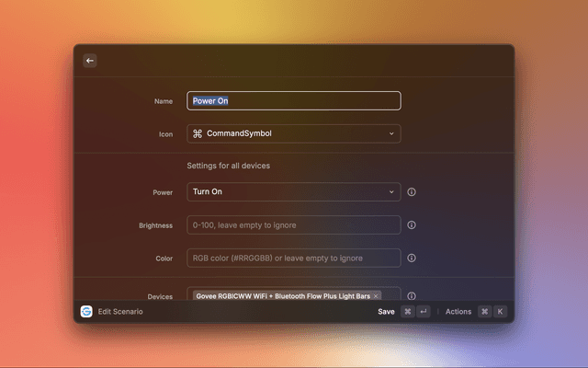Expand the Power dropdown set to Turn On

coord(293,192)
